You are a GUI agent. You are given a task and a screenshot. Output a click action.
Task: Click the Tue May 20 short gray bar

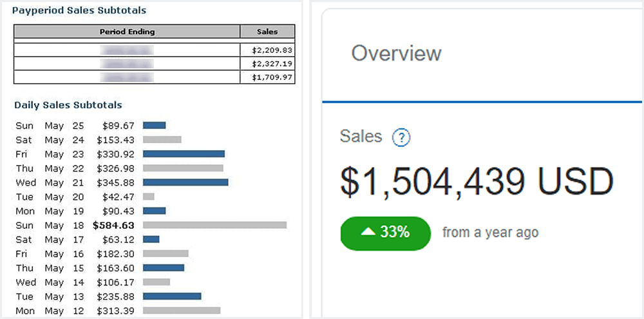point(149,197)
